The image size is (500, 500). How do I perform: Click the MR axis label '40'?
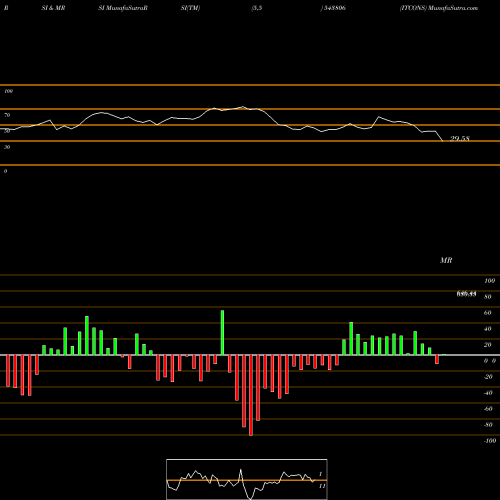[488, 329]
